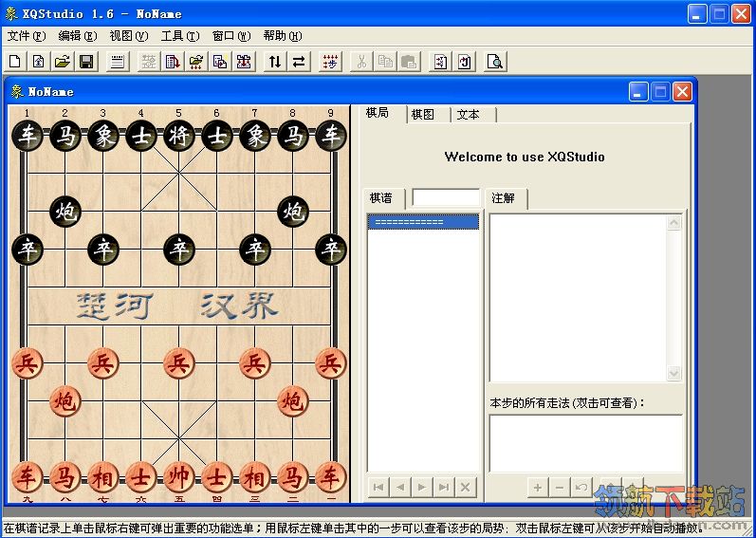
Task: Click the document-with-arrows icon after Paste
Action: tap(440, 62)
